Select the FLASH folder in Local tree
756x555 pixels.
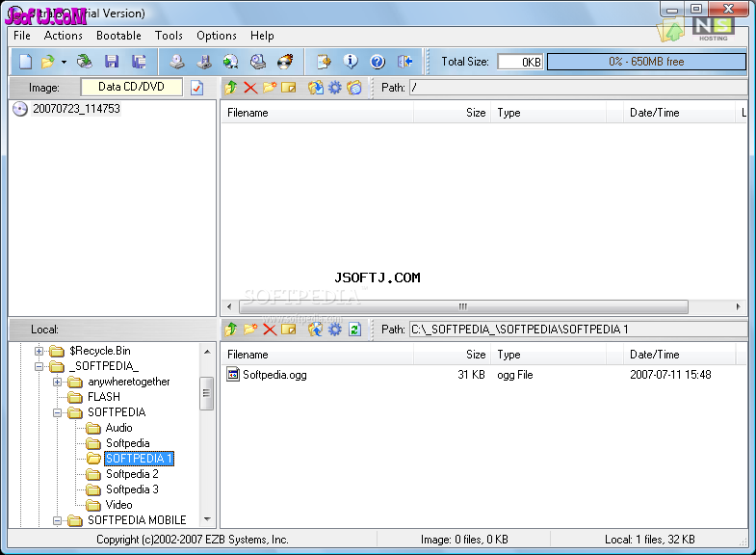point(103,397)
